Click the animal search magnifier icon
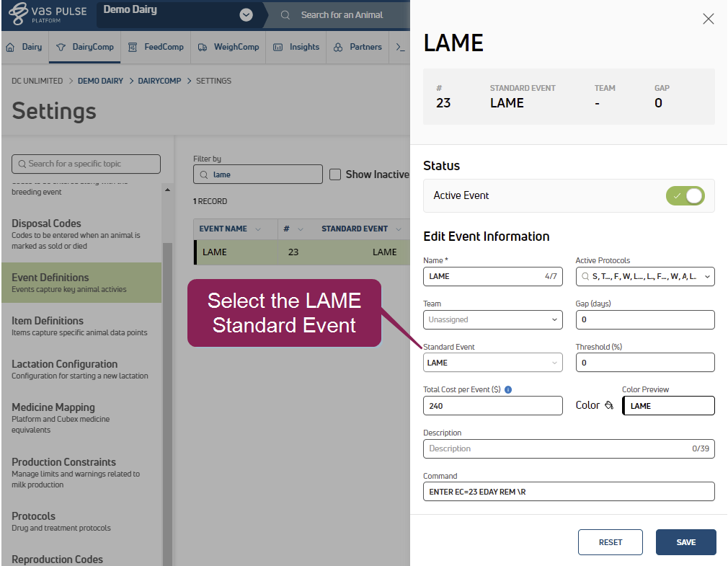The image size is (728, 566). click(x=286, y=15)
